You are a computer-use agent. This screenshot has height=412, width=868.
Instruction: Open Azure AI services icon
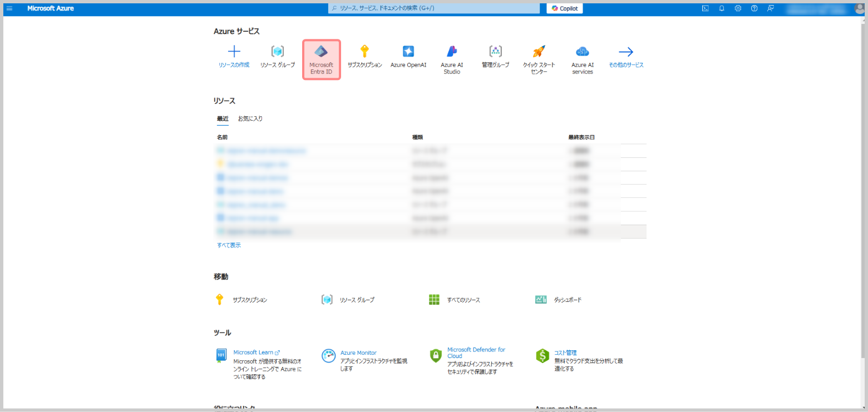coord(583,52)
